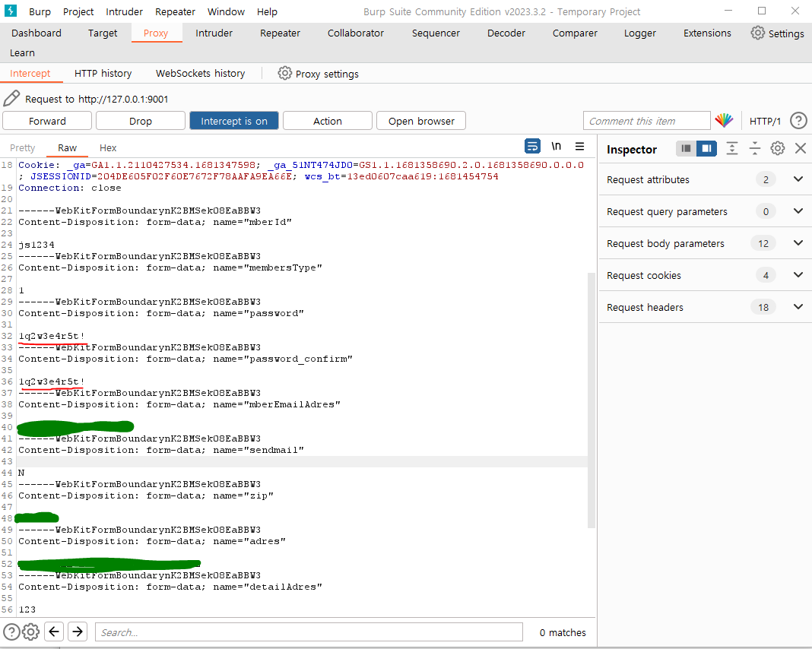Open the editor hamburger menu icon
The image size is (812, 649).
(x=579, y=147)
